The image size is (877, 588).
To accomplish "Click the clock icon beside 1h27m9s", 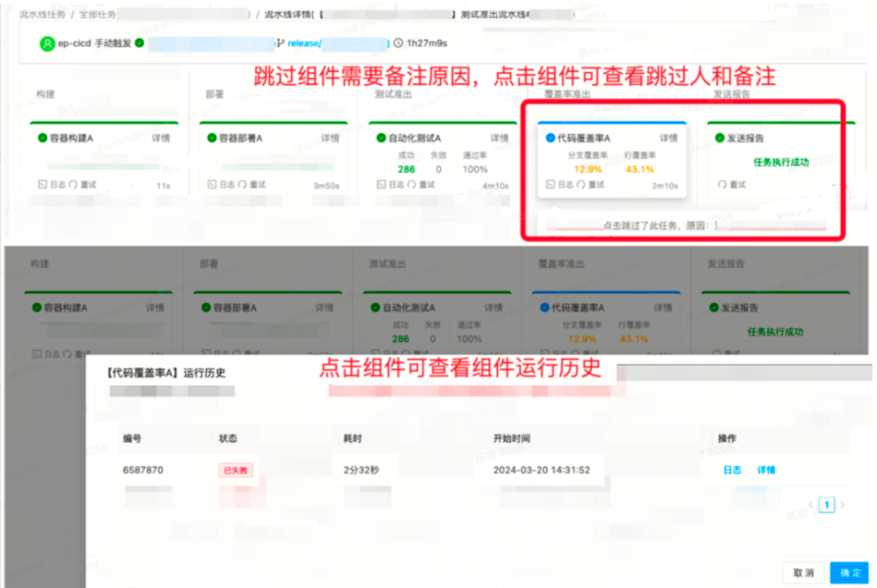I will coord(398,43).
